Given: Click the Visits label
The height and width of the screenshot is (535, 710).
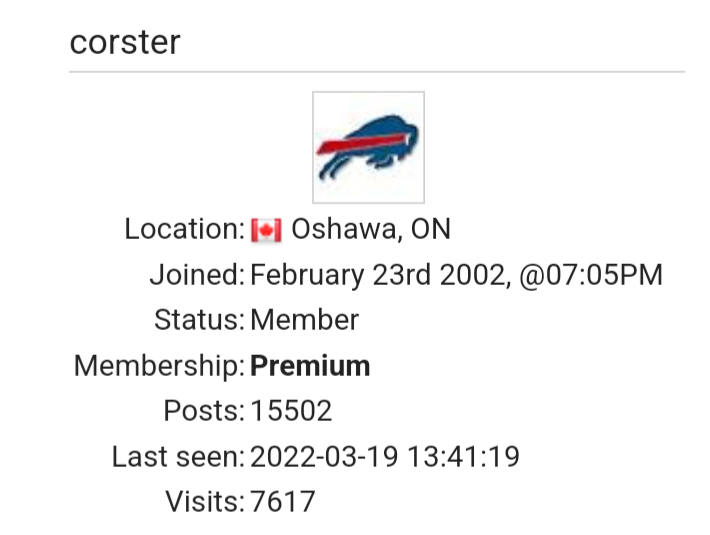Looking at the screenshot, I should point(205,502).
